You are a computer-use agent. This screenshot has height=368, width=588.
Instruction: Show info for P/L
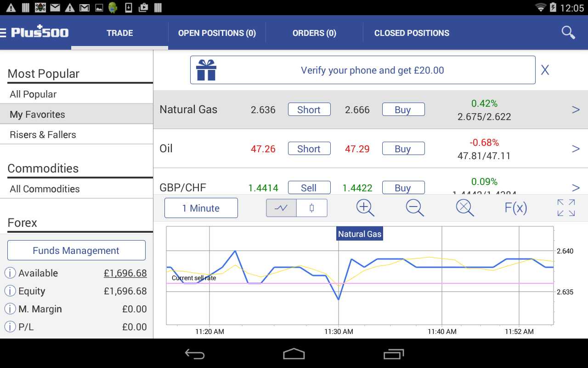coord(10,327)
